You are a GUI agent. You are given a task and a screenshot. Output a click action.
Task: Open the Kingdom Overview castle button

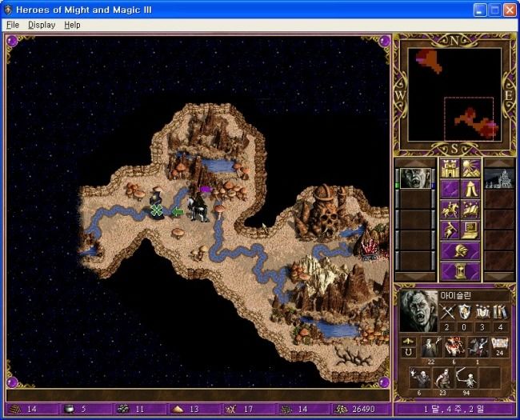[x=450, y=169]
